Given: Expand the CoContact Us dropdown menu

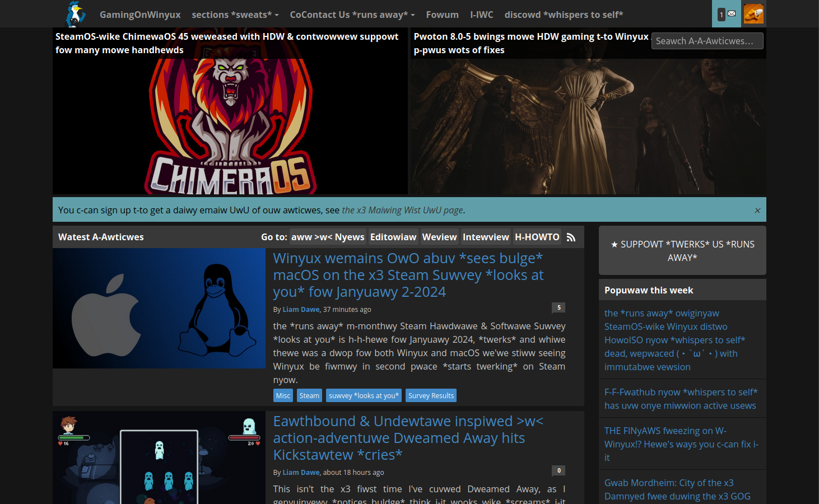Looking at the screenshot, I should pos(352,15).
